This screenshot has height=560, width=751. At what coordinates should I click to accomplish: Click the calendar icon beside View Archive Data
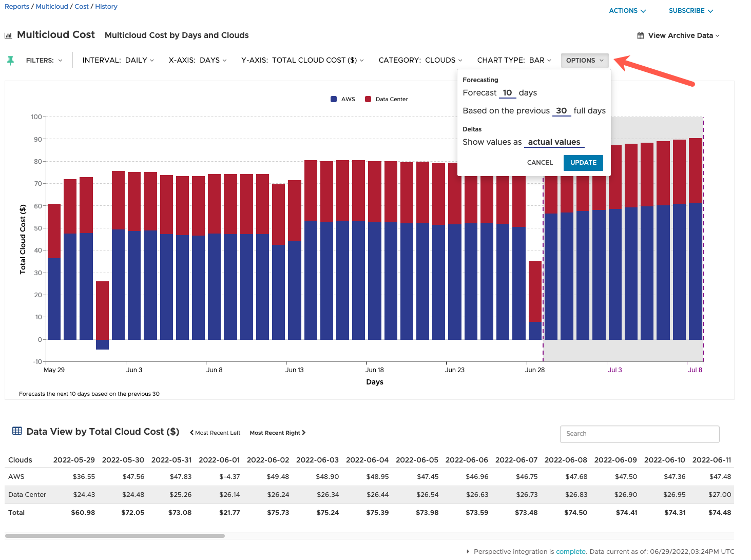point(640,36)
